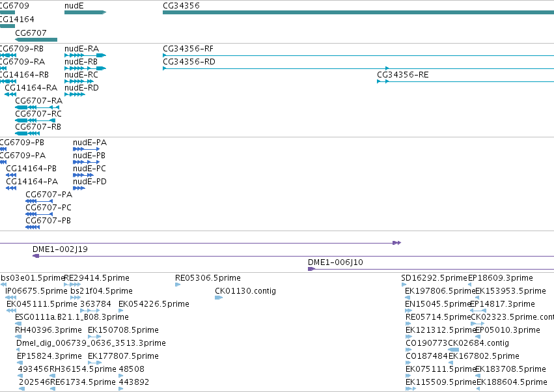Image resolution: width=554 pixels, height=392 pixels.
Task: Select transcript label CG6709-RA
Action: click(22, 61)
